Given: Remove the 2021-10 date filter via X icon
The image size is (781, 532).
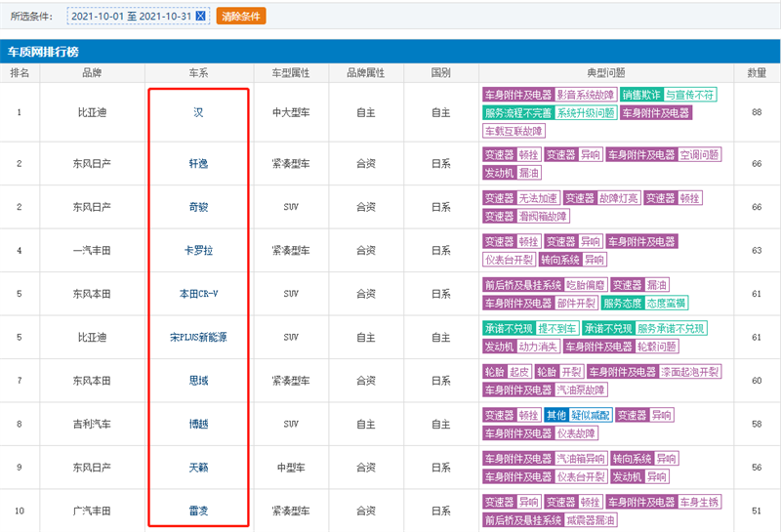Looking at the screenshot, I should [200, 17].
